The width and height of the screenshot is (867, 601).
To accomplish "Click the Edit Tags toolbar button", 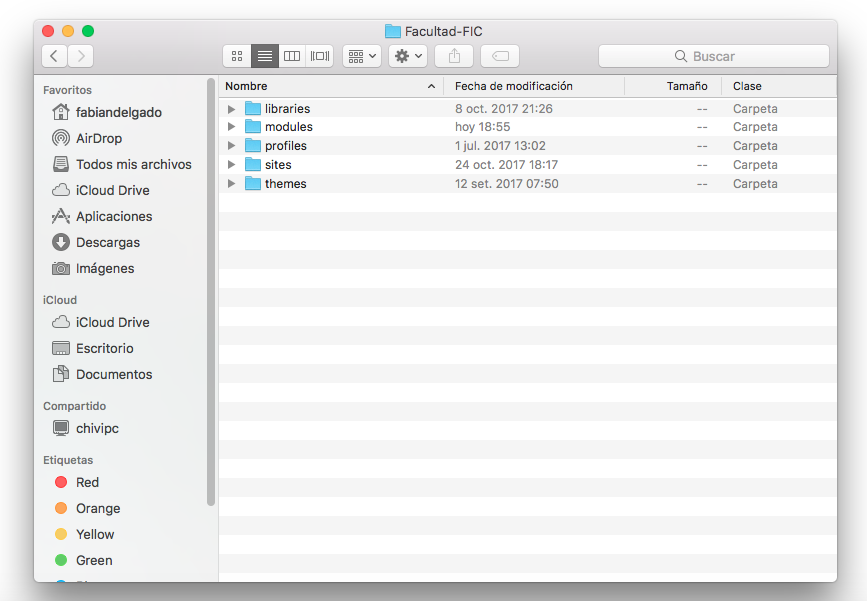I will coord(500,56).
